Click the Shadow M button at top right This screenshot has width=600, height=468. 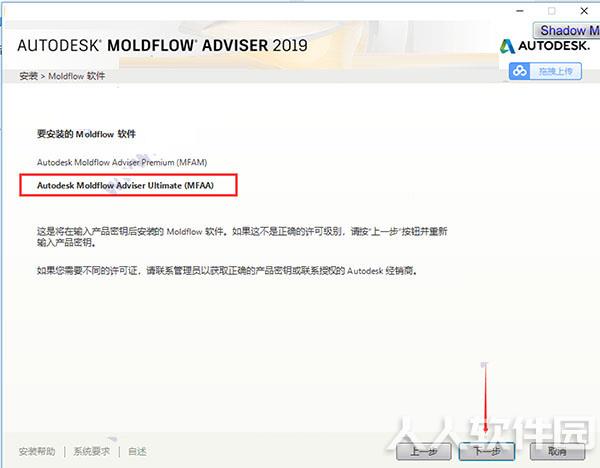pyautogui.click(x=567, y=30)
